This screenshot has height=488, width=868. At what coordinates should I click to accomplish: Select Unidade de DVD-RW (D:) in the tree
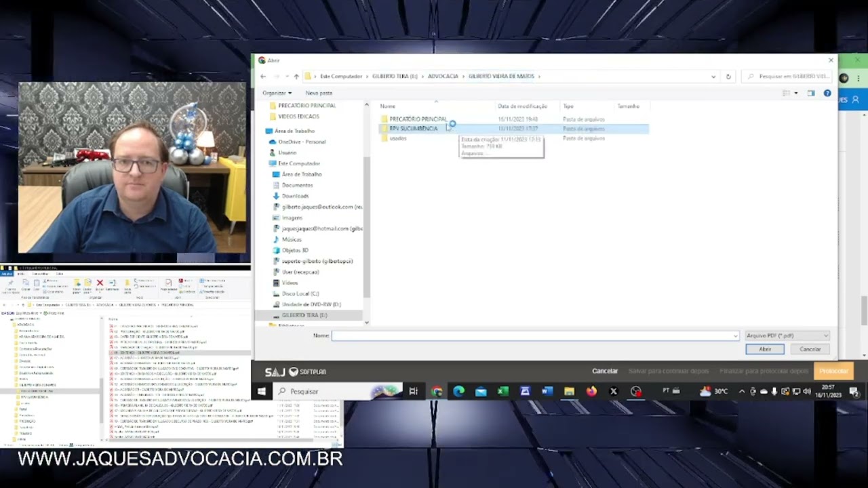(311, 304)
